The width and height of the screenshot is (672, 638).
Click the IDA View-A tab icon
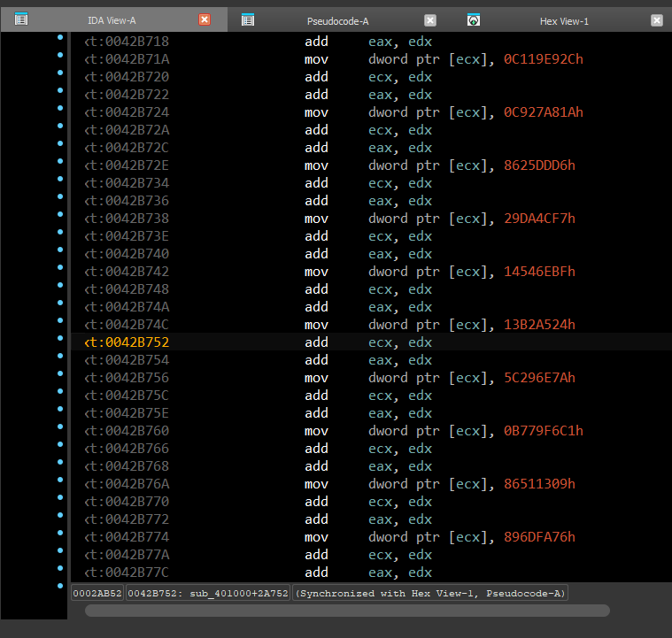(22, 19)
